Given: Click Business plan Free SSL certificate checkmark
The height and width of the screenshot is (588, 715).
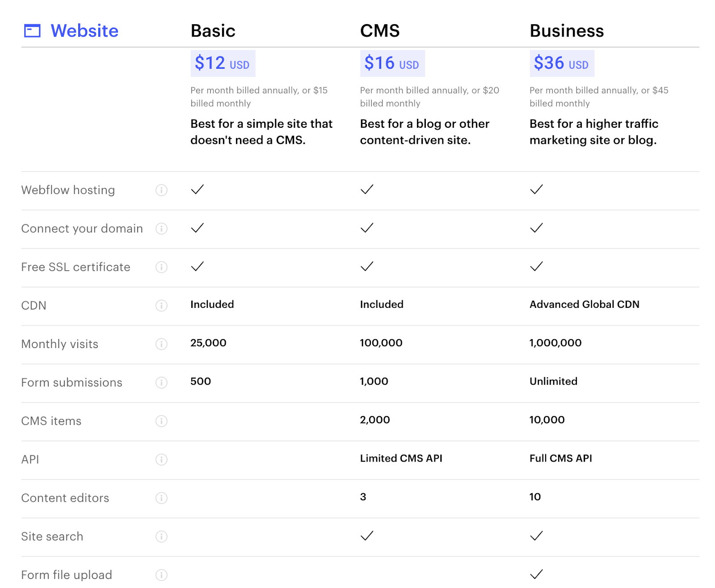Looking at the screenshot, I should tap(536, 266).
